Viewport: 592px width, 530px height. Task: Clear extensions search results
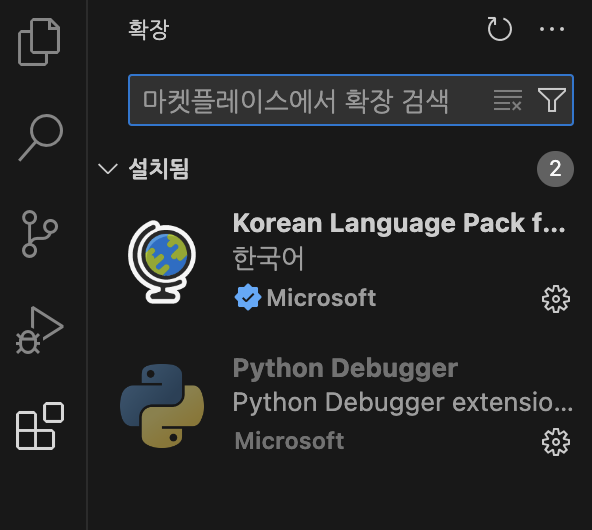click(x=508, y=100)
